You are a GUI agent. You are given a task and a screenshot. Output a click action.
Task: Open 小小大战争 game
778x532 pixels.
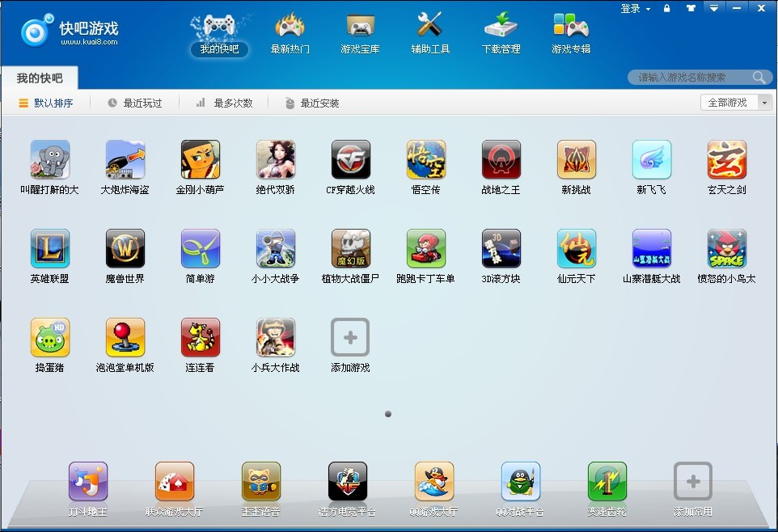[276, 248]
